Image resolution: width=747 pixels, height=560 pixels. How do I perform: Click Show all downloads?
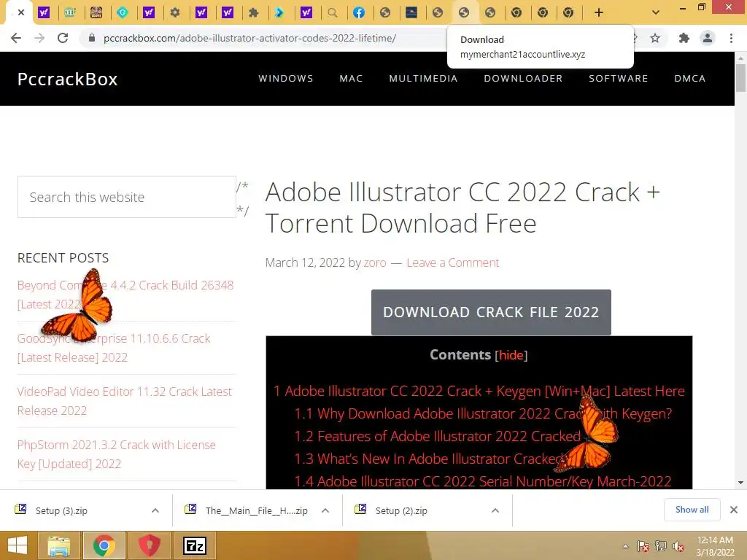click(692, 510)
